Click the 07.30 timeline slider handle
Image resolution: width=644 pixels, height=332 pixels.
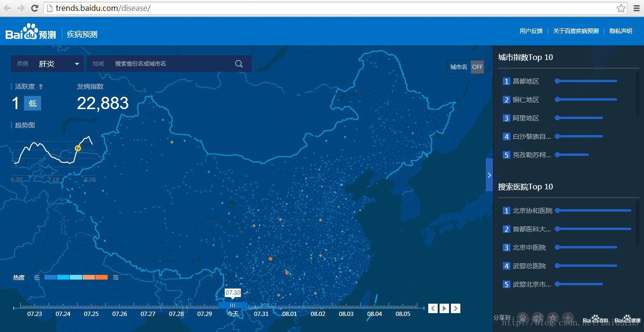click(x=233, y=305)
